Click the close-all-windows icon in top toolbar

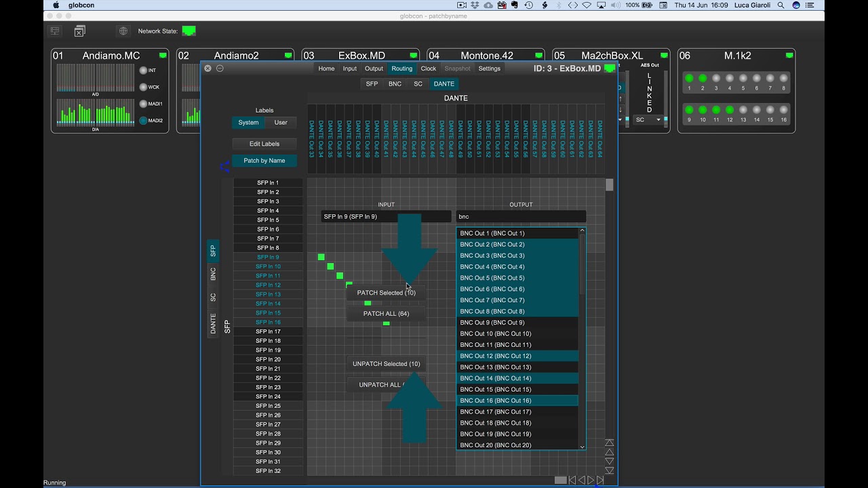tap(79, 31)
